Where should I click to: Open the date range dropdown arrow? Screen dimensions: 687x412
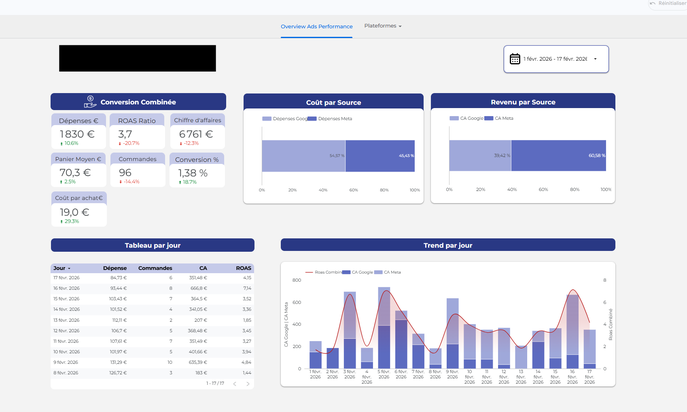point(595,59)
